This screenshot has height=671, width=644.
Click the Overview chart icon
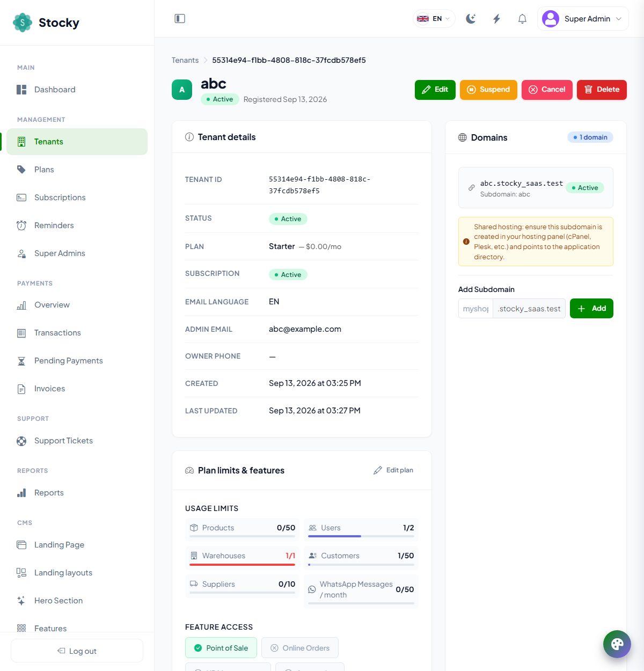pyautogui.click(x=21, y=305)
